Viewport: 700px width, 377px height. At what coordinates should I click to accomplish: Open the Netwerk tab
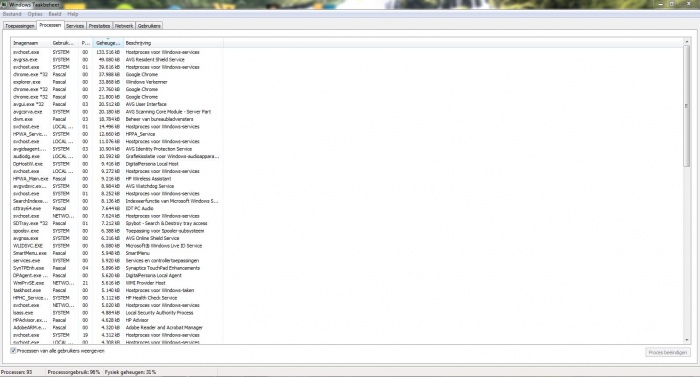point(124,26)
